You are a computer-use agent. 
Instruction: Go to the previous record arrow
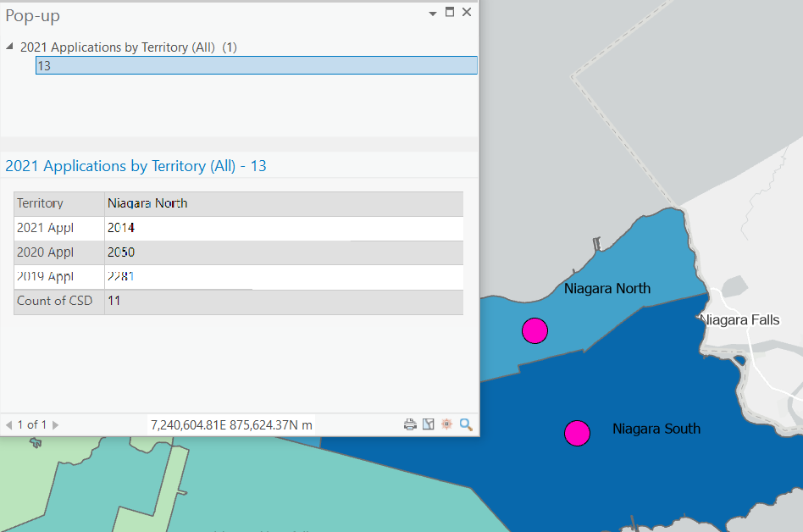8,424
